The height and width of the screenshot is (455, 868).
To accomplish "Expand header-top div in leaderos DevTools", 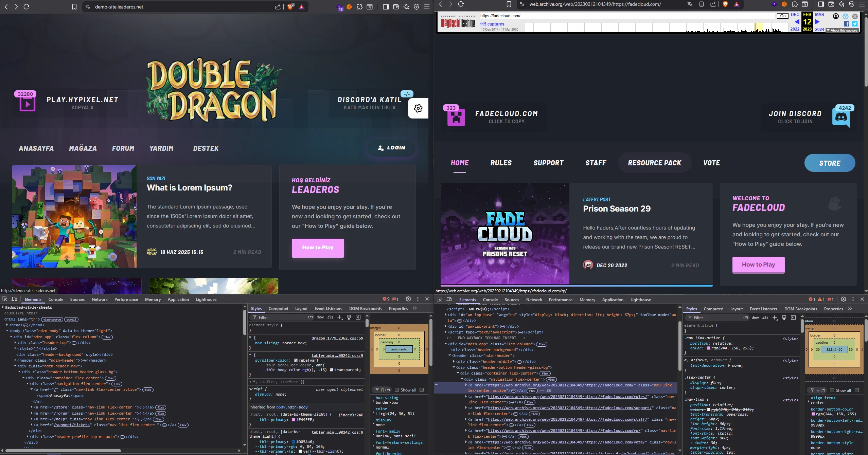I will click(15, 343).
